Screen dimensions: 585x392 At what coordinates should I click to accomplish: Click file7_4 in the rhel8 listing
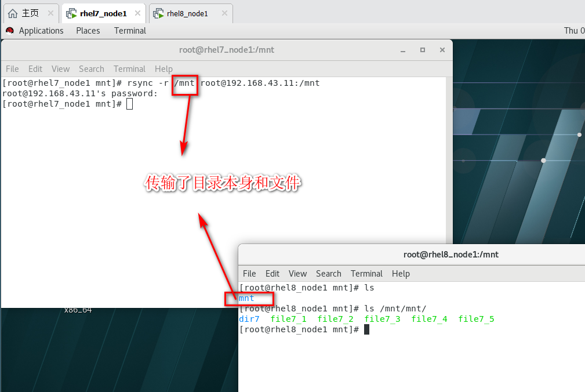(429, 319)
